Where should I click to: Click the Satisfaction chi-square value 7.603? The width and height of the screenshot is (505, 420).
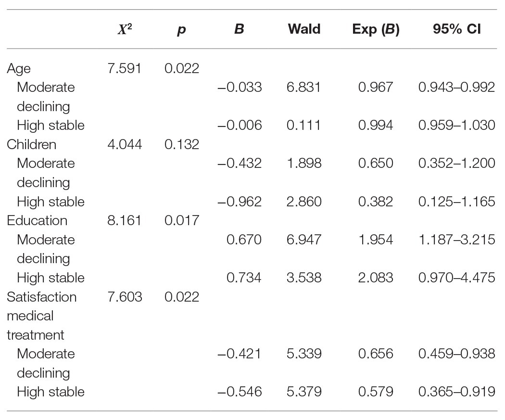(x=125, y=297)
